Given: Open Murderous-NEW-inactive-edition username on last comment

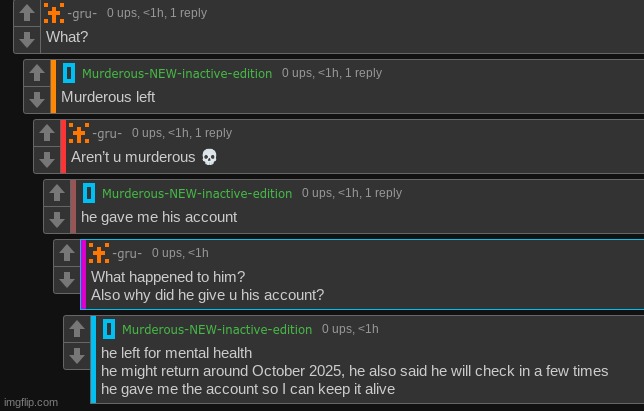Looking at the screenshot, I should tap(217, 329).
